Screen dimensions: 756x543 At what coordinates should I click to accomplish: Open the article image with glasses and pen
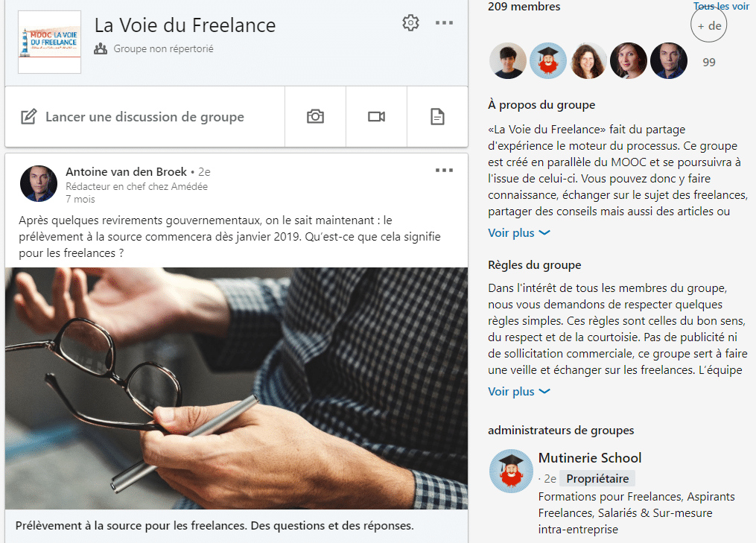[x=236, y=388]
